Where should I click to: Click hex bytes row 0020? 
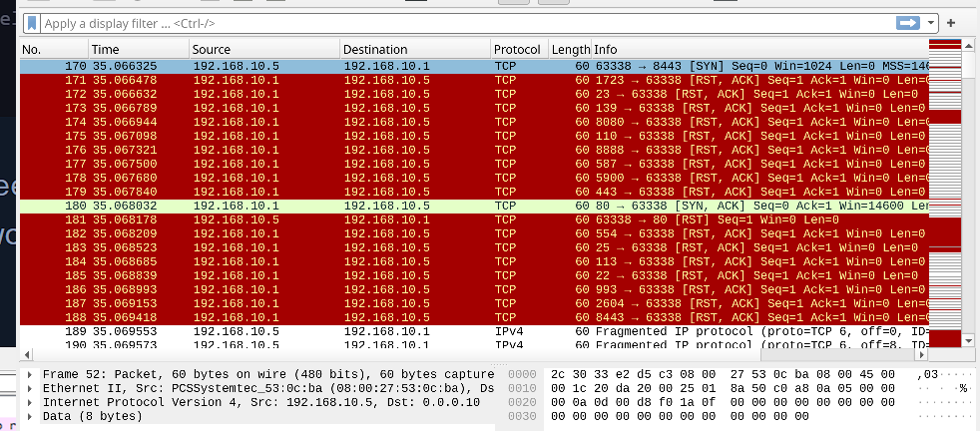723,402
